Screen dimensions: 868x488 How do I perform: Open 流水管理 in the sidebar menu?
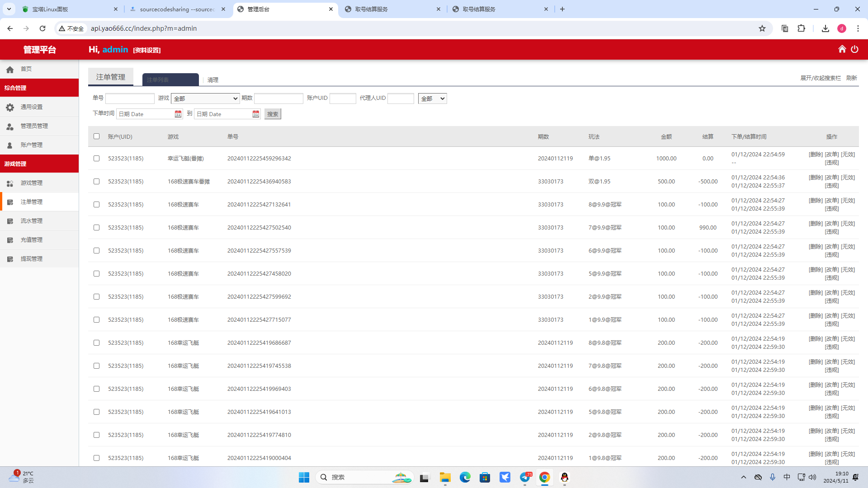pyautogui.click(x=32, y=221)
